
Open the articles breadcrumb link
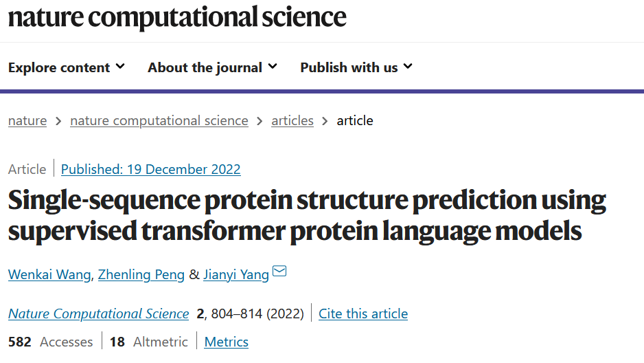point(292,121)
